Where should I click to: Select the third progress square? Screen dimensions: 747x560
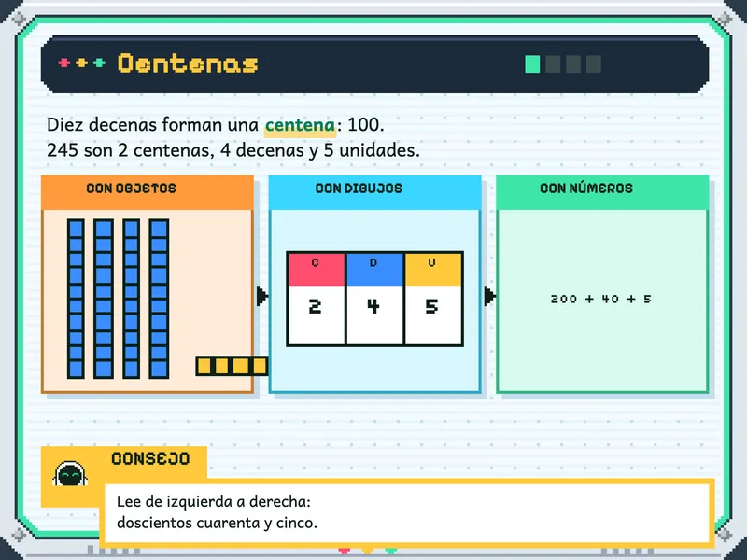pos(573,63)
